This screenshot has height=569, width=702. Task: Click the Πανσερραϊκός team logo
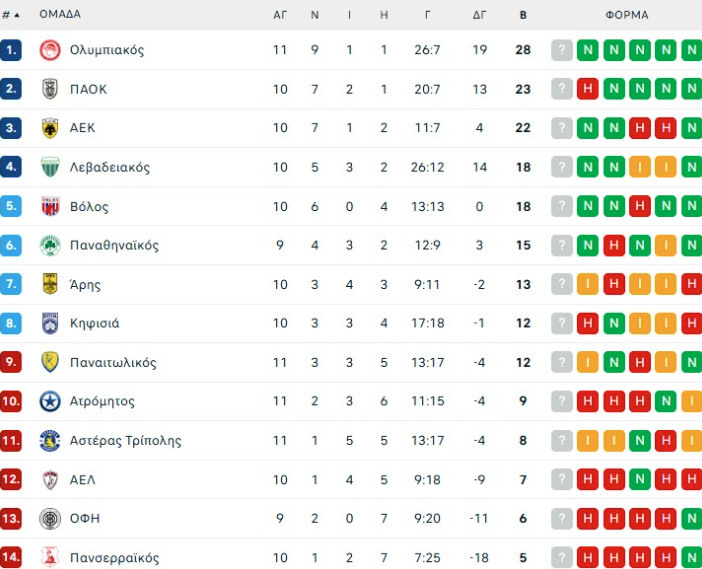point(50,557)
